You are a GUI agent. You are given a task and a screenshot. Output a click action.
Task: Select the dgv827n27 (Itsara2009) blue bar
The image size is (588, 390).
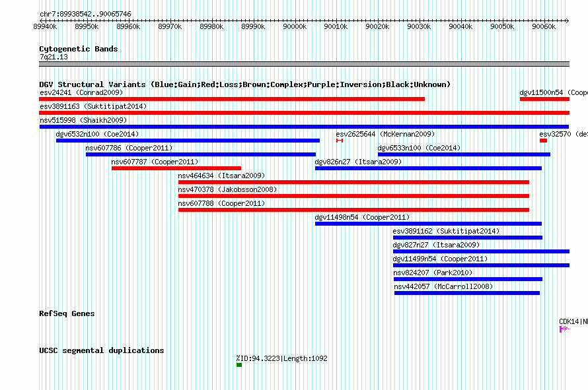click(x=481, y=251)
